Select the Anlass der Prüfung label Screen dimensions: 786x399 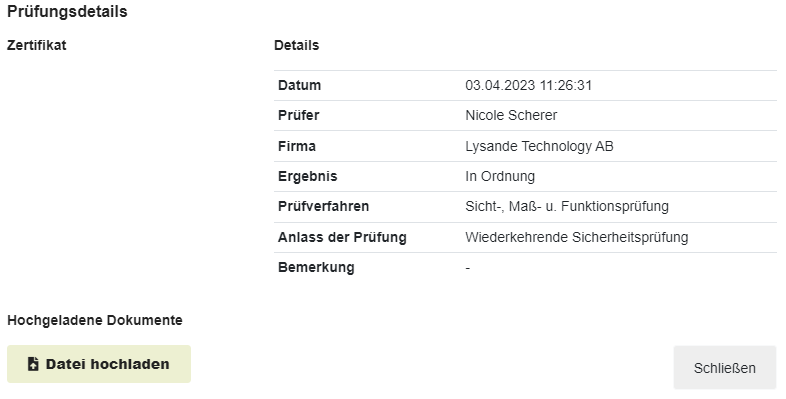coord(342,238)
